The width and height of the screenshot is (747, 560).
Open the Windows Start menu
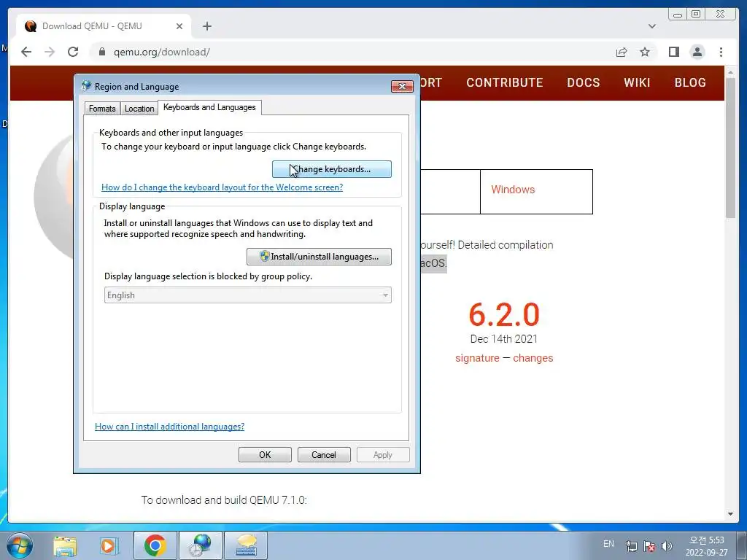point(19,545)
